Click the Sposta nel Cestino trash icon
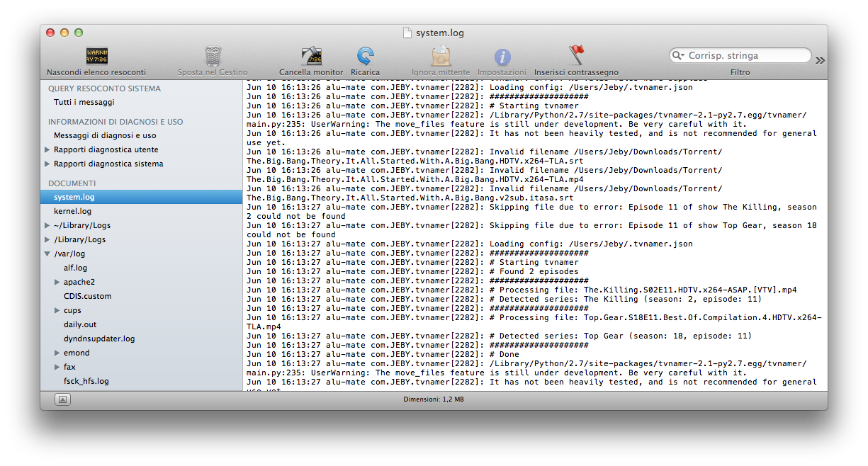The height and width of the screenshot is (466, 868). pyautogui.click(x=213, y=56)
